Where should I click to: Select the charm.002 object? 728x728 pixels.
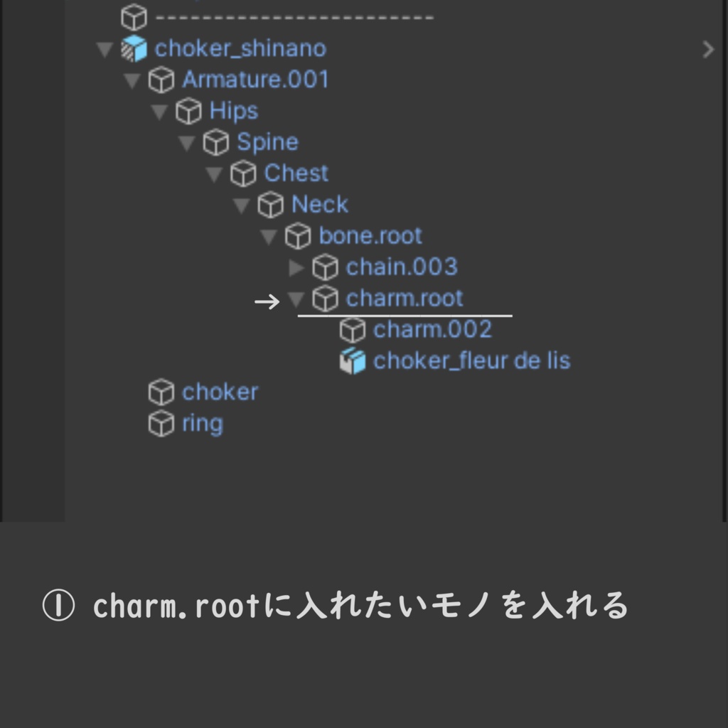432,329
